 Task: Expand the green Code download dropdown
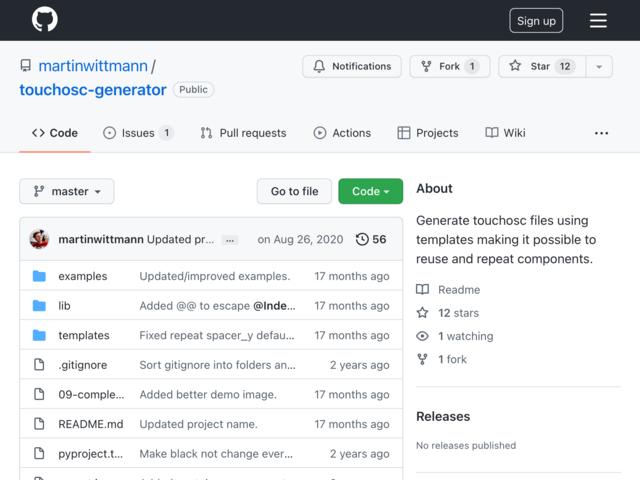(371, 191)
